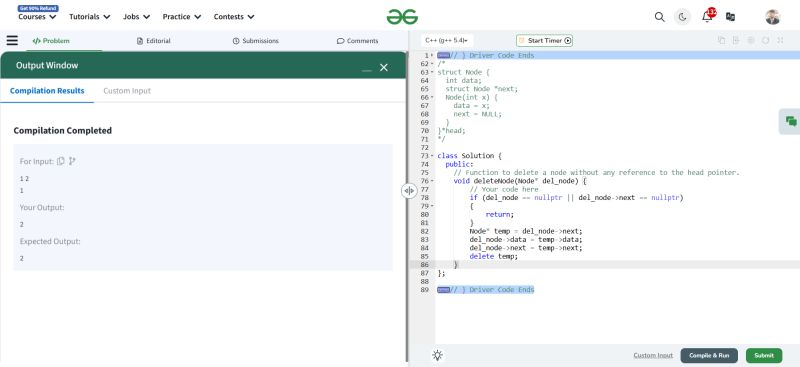Screen dimensions: 800x367
Task: Expand the Practice menu
Action: (182, 16)
